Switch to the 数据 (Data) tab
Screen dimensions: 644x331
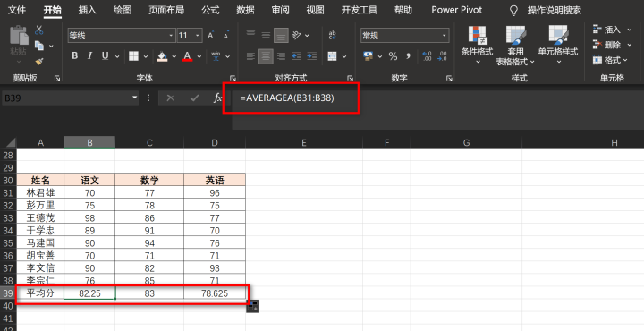point(245,10)
